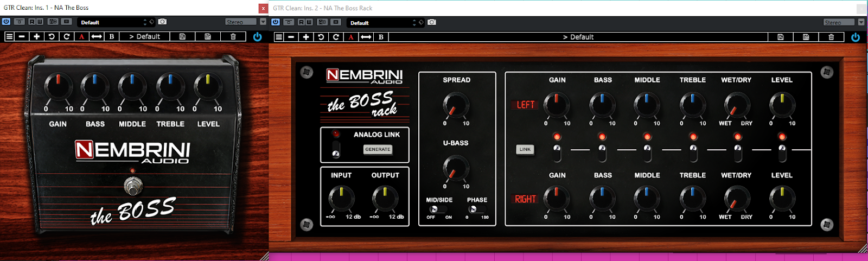
Task: Toggle read automation R in The Boss Rack window
Action: (x=302, y=22)
